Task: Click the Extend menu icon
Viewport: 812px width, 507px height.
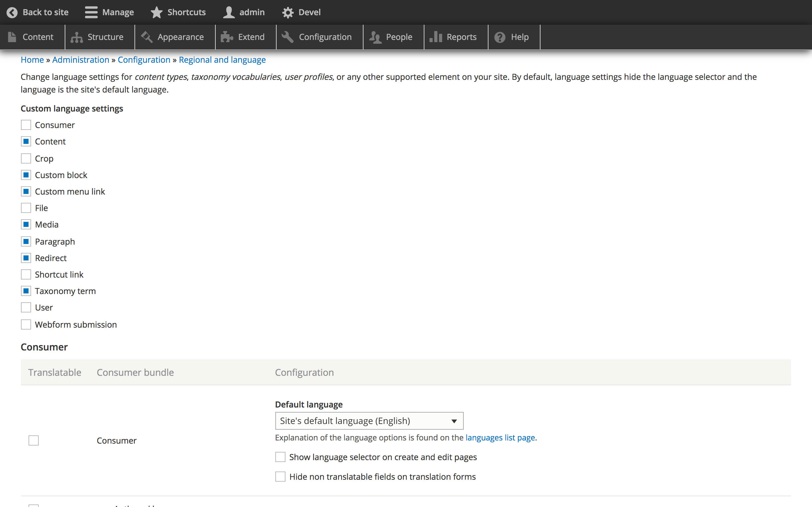Action: click(227, 37)
